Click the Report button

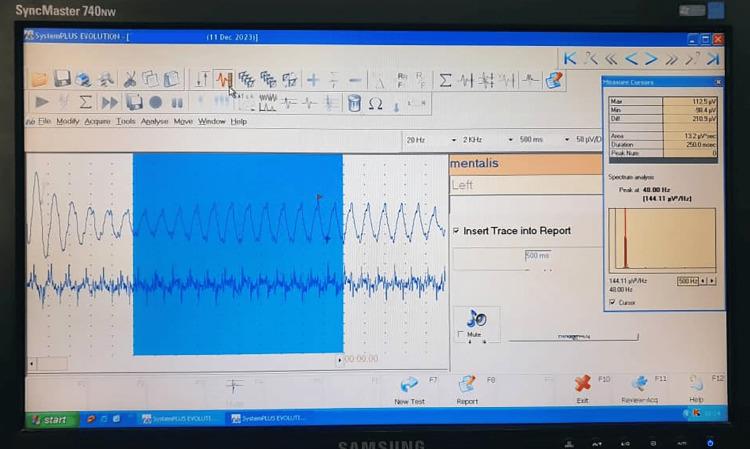point(467,390)
